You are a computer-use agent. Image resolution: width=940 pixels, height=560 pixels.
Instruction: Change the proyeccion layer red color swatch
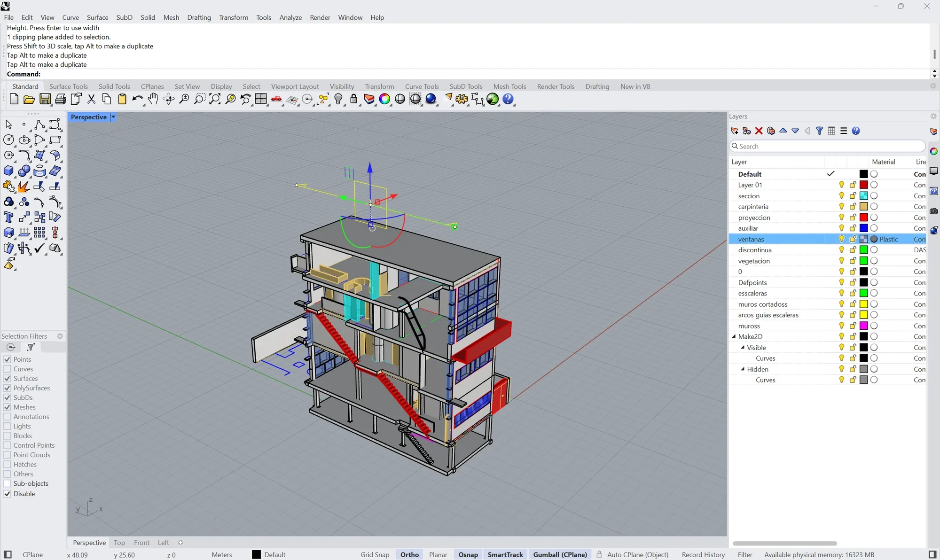point(863,218)
